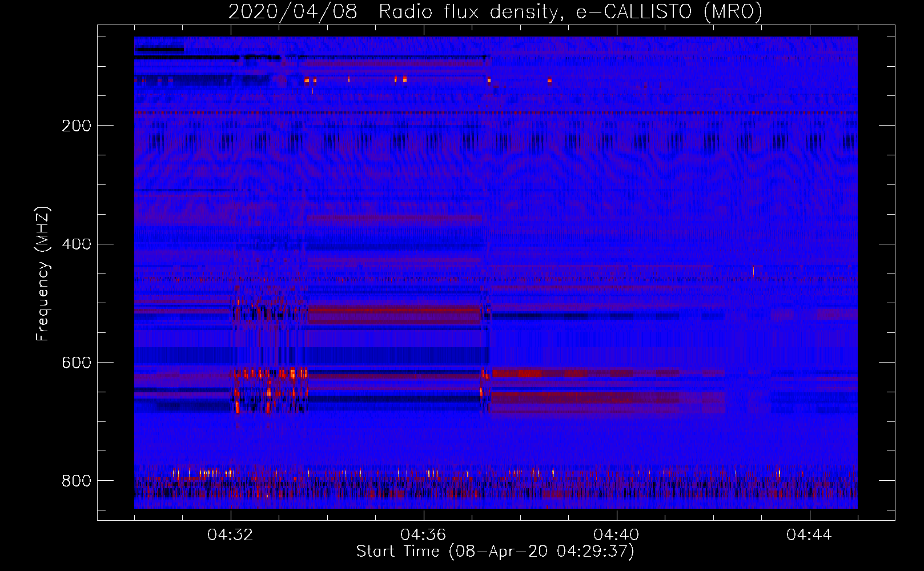Click the plot title '2020/04/08 Radio flux density'
The height and width of the screenshot is (571, 924).
[495, 11]
